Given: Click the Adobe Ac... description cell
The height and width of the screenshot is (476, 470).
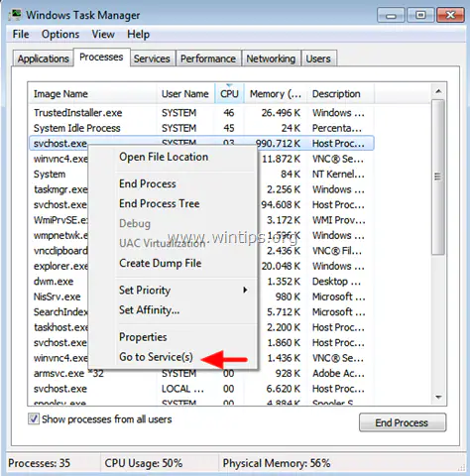Looking at the screenshot, I should click(338, 374).
